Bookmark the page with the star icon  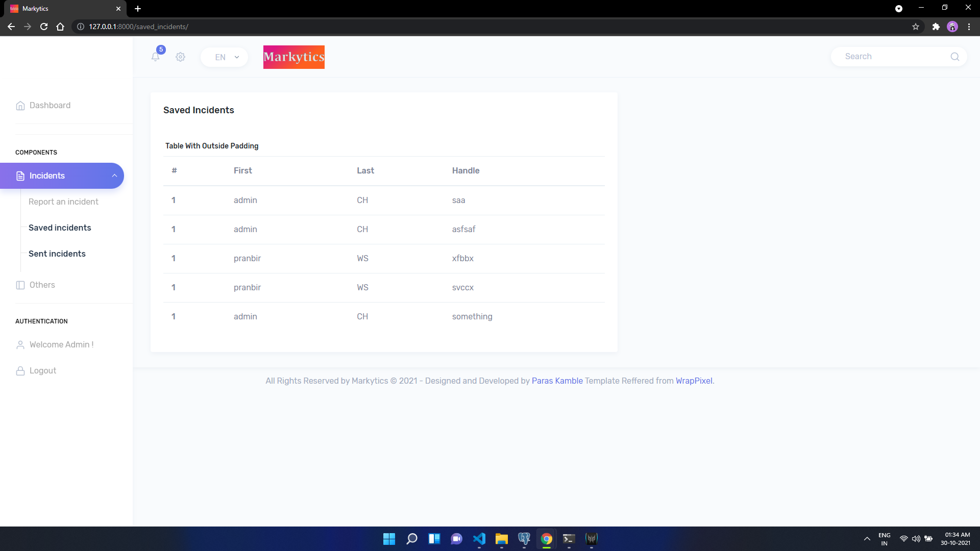pyautogui.click(x=916, y=27)
